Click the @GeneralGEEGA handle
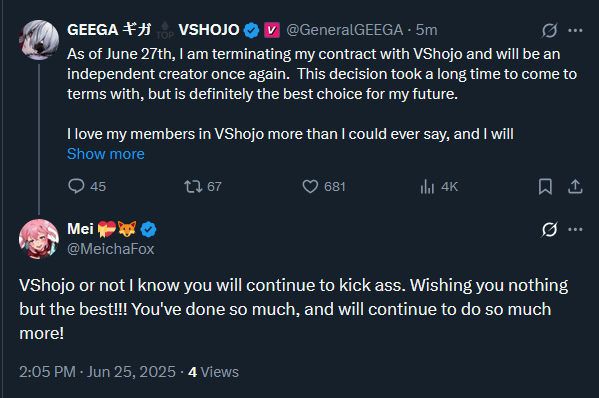Screen dimensions: 599x398 coord(345,30)
